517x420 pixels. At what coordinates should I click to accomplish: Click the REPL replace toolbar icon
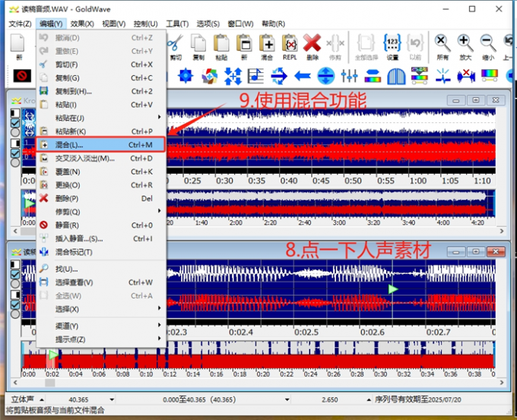[290, 43]
